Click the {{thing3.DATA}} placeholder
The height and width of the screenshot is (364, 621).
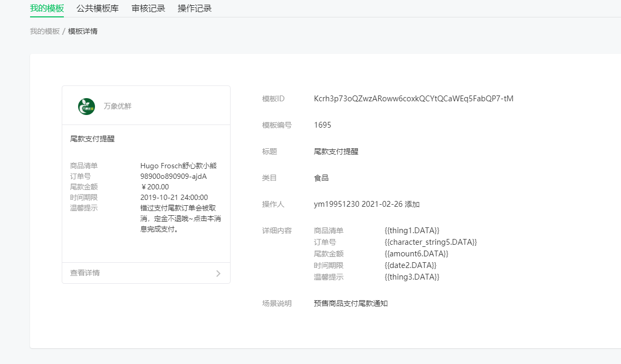click(412, 277)
